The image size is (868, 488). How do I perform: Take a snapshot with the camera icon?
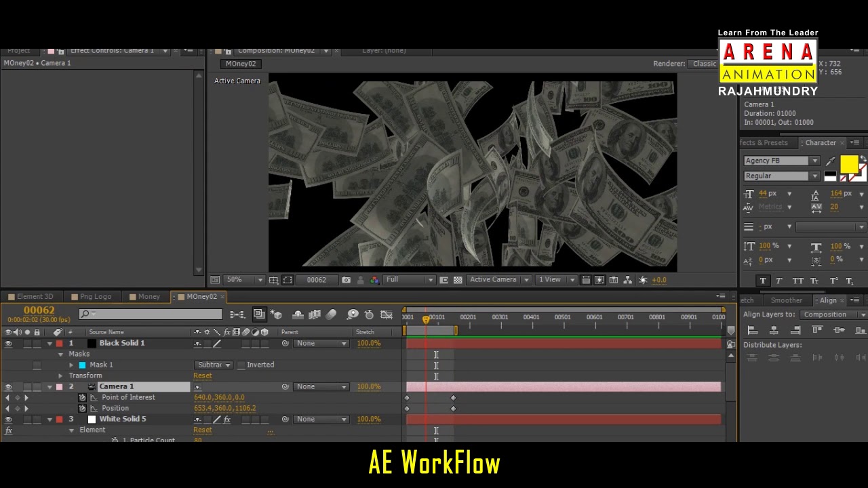pyautogui.click(x=346, y=280)
